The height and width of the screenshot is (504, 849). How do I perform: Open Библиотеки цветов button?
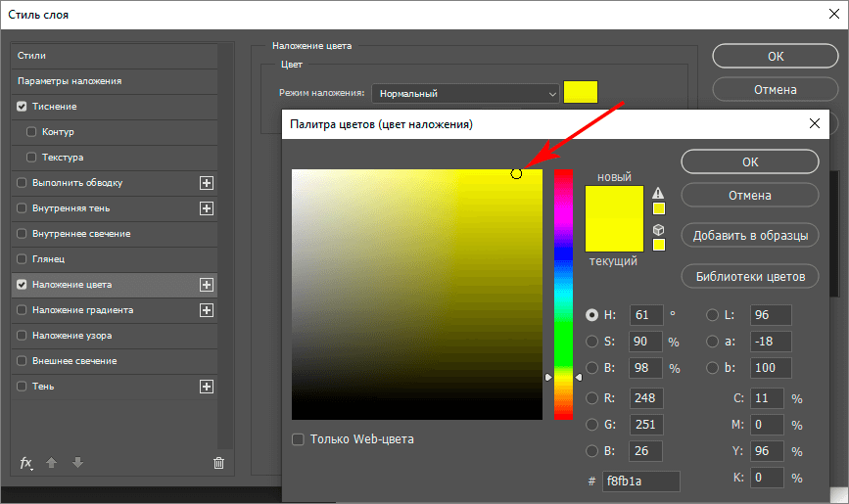coord(750,277)
